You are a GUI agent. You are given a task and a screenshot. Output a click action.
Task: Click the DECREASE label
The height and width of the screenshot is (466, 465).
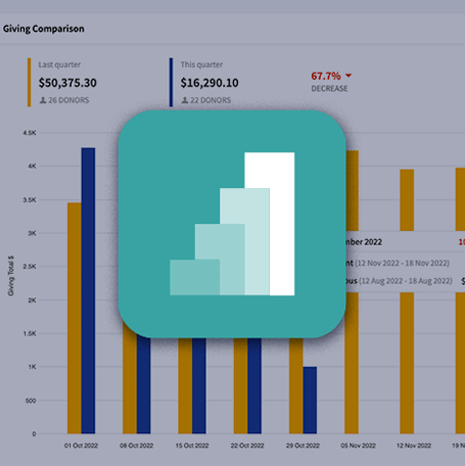(329, 88)
